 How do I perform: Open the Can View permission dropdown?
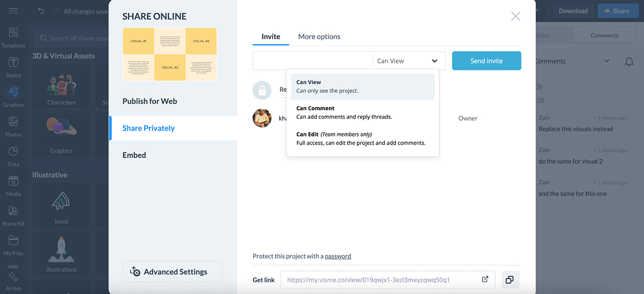point(409,61)
